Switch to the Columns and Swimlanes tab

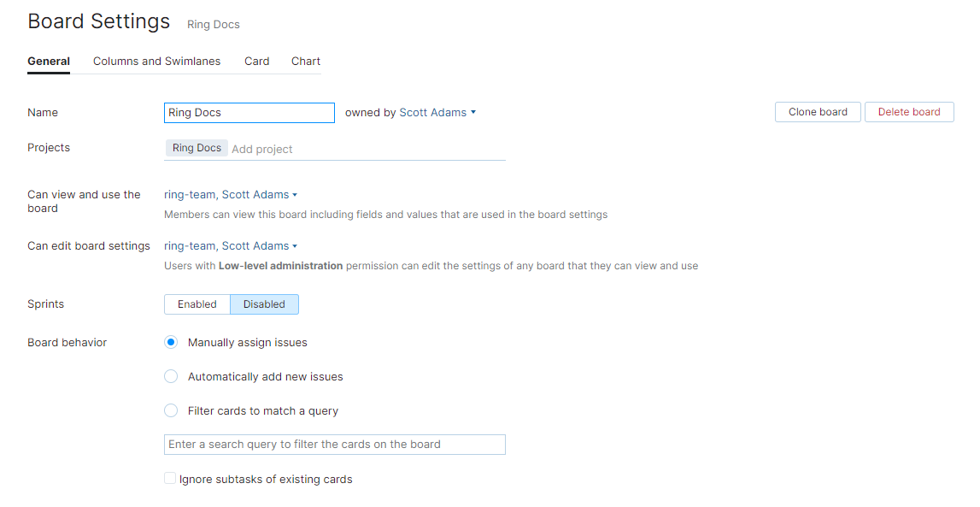click(x=156, y=61)
